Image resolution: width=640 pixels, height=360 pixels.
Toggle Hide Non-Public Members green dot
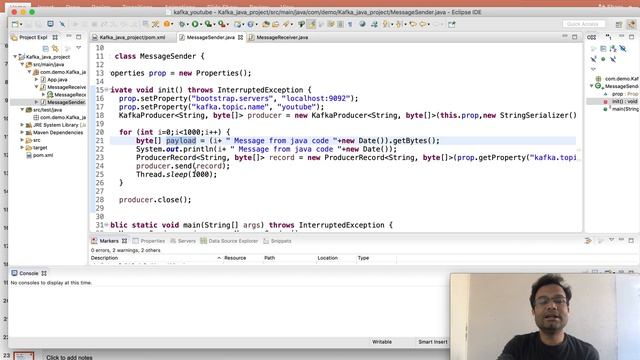pos(603,59)
